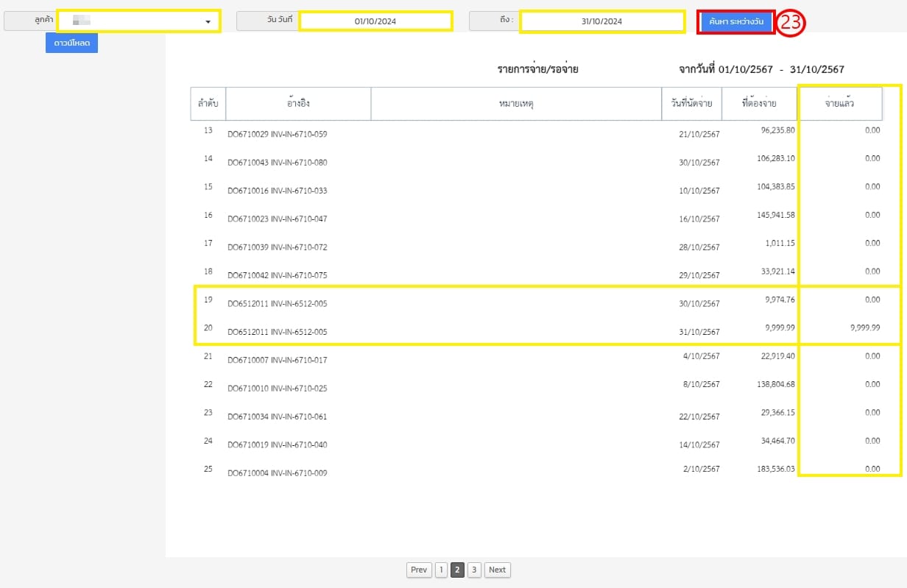Jump to page 1 in pagination
The width and height of the screenshot is (907, 588).
[440, 570]
